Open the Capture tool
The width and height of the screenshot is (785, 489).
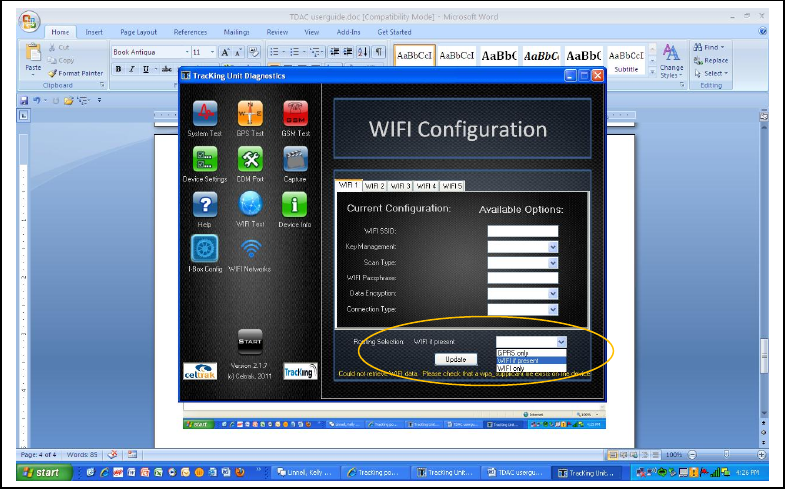click(295, 159)
